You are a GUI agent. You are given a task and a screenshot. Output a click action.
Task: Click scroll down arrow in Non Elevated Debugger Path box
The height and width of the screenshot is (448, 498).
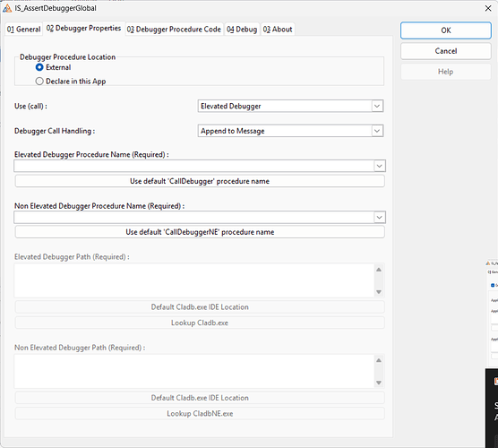379,383
